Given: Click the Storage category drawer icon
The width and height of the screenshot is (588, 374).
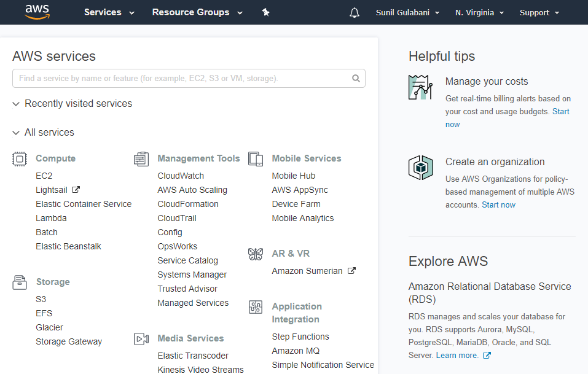Looking at the screenshot, I should [20, 282].
